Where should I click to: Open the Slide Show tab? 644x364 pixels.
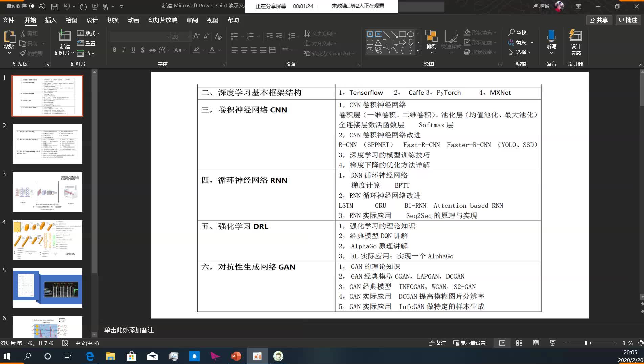tap(163, 20)
